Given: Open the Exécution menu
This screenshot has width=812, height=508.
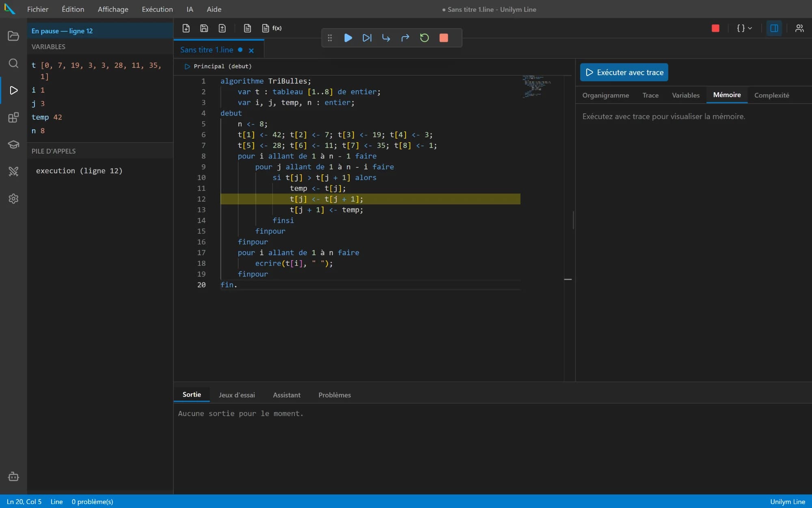Looking at the screenshot, I should (157, 9).
